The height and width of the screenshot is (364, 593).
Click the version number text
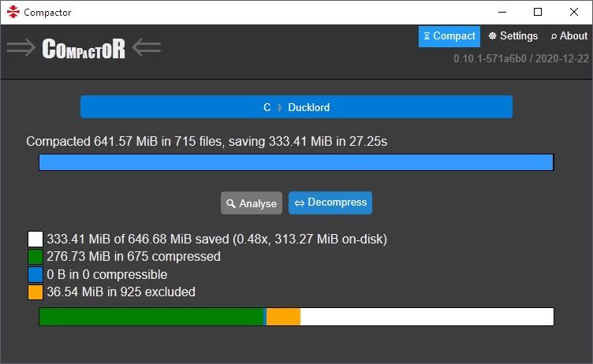click(x=521, y=59)
